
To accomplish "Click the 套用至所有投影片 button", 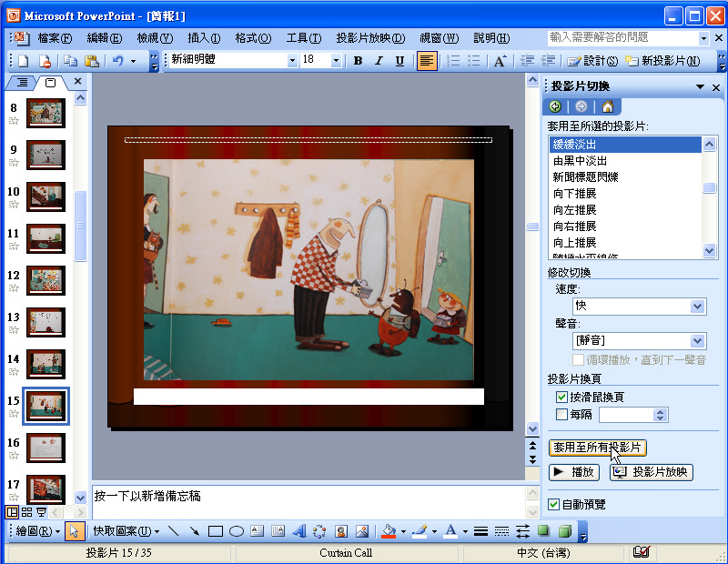I will (x=598, y=448).
